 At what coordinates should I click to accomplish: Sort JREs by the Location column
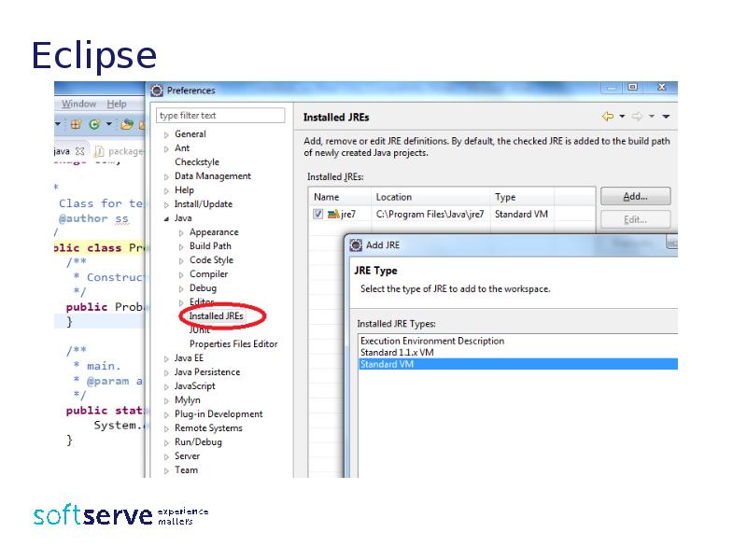point(430,197)
